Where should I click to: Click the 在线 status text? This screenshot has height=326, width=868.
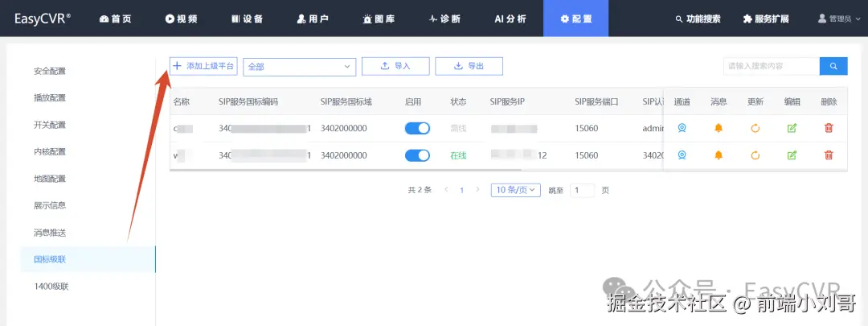pyautogui.click(x=458, y=156)
